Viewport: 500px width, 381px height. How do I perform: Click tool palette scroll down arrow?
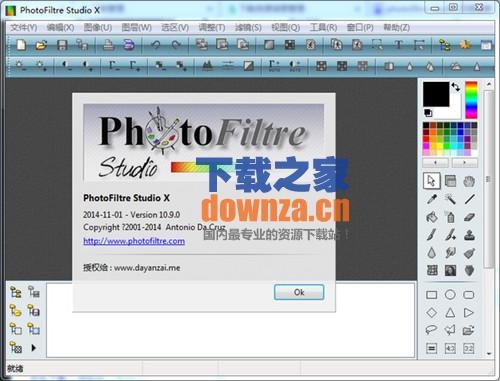point(489,354)
